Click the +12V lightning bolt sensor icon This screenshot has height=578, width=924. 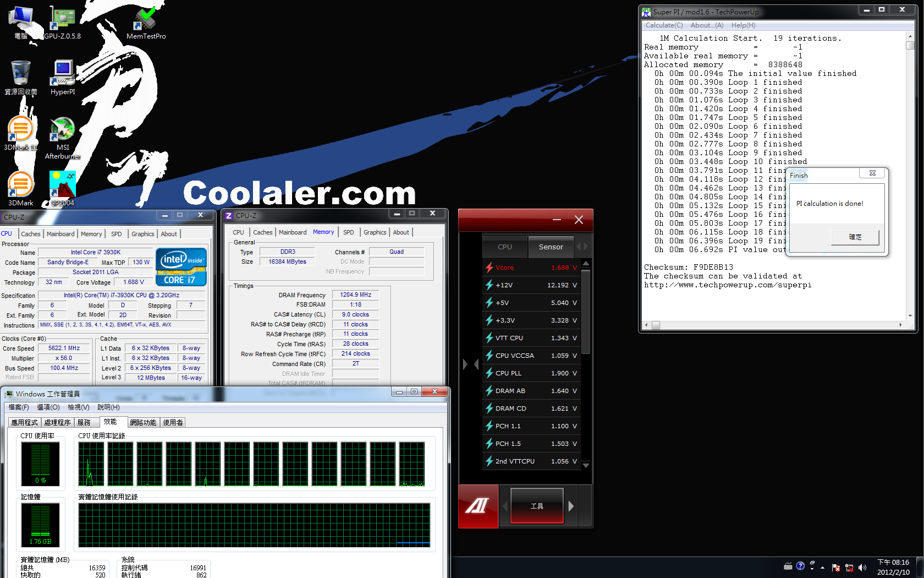click(x=489, y=285)
